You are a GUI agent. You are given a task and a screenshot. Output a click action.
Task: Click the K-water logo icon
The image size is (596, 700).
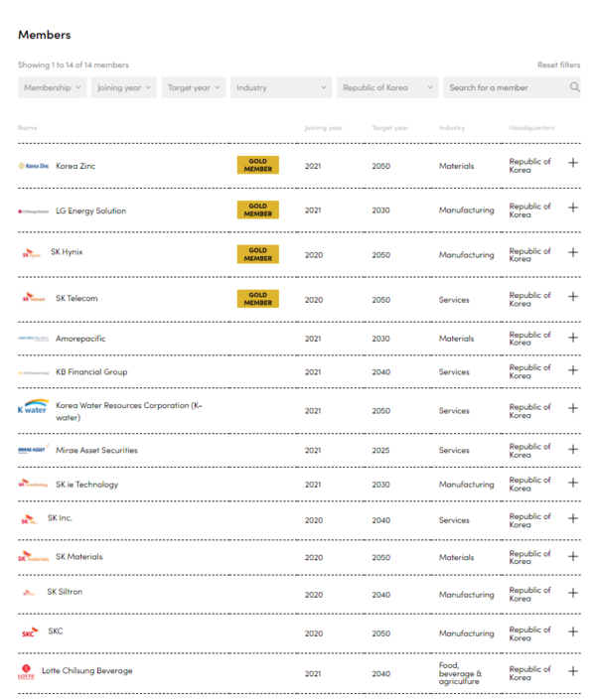tap(33, 408)
